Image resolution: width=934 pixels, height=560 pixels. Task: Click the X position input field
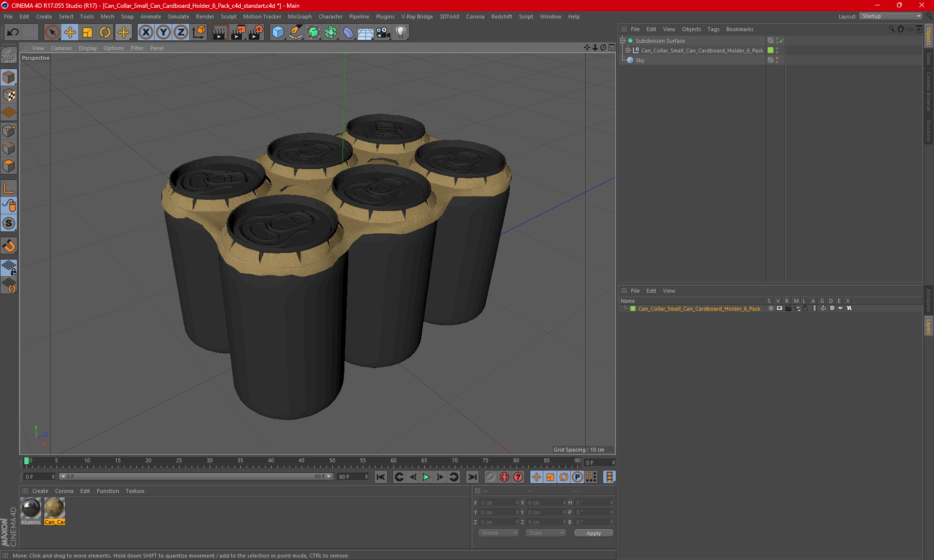tap(499, 503)
